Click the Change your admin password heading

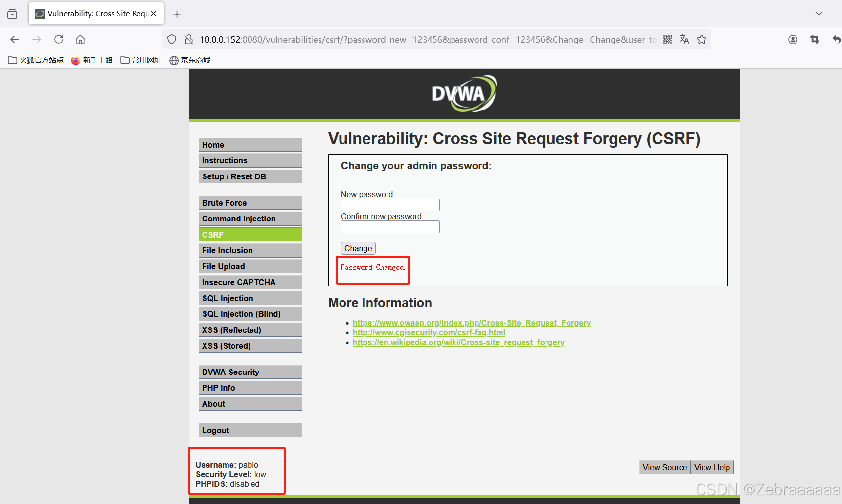(x=416, y=166)
